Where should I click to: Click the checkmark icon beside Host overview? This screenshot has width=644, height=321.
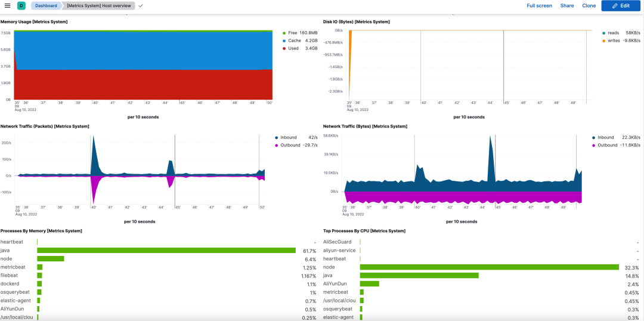(x=141, y=6)
